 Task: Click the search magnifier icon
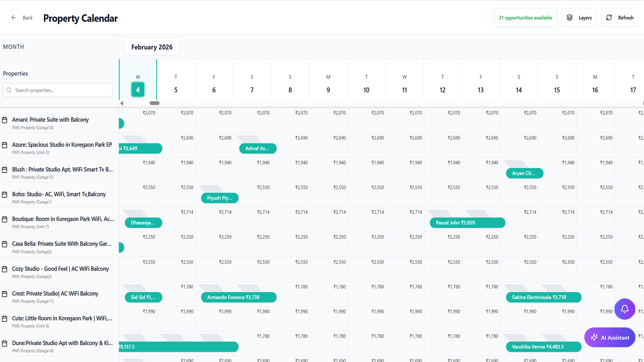click(x=9, y=90)
